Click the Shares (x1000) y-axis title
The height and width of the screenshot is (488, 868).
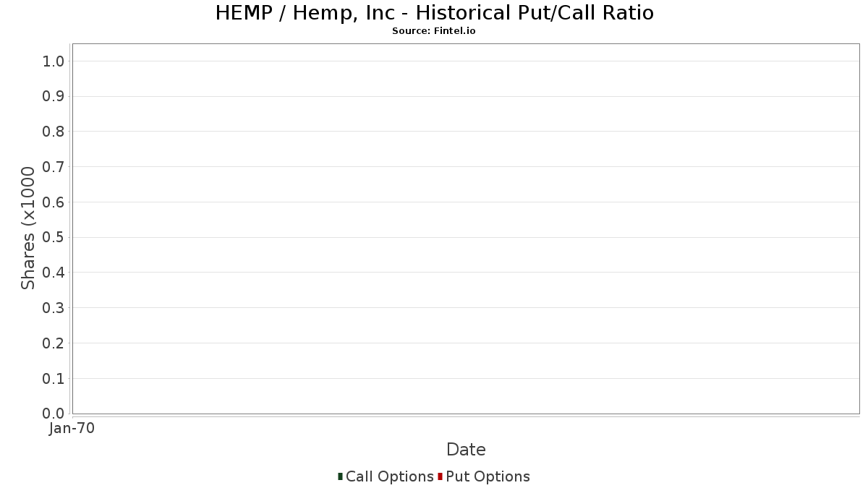click(28, 228)
